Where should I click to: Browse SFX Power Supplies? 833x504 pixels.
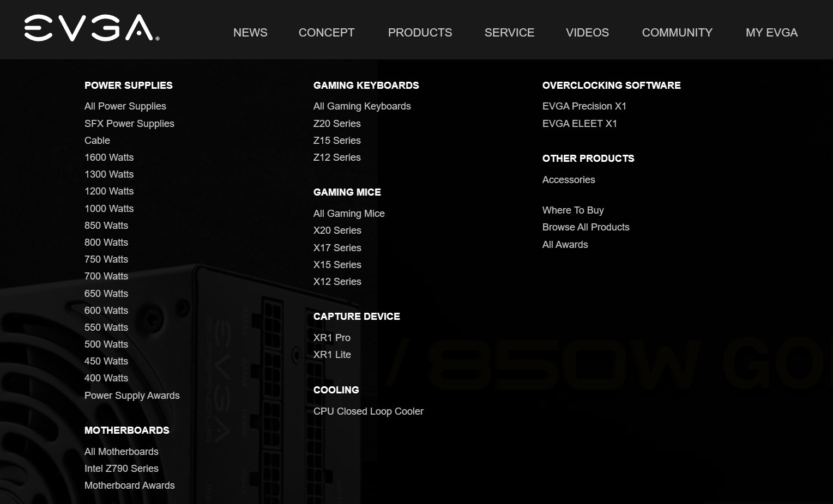click(x=129, y=124)
